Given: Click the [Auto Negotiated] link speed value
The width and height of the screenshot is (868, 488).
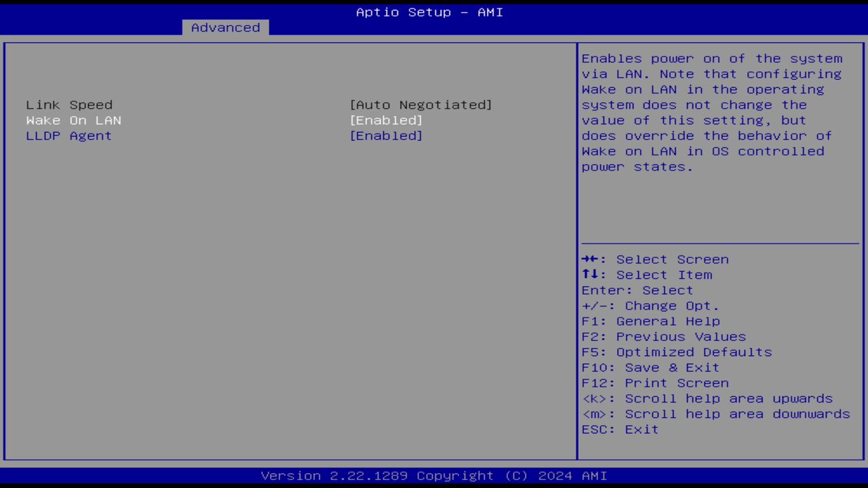Looking at the screenshot, I should [420, 105].
